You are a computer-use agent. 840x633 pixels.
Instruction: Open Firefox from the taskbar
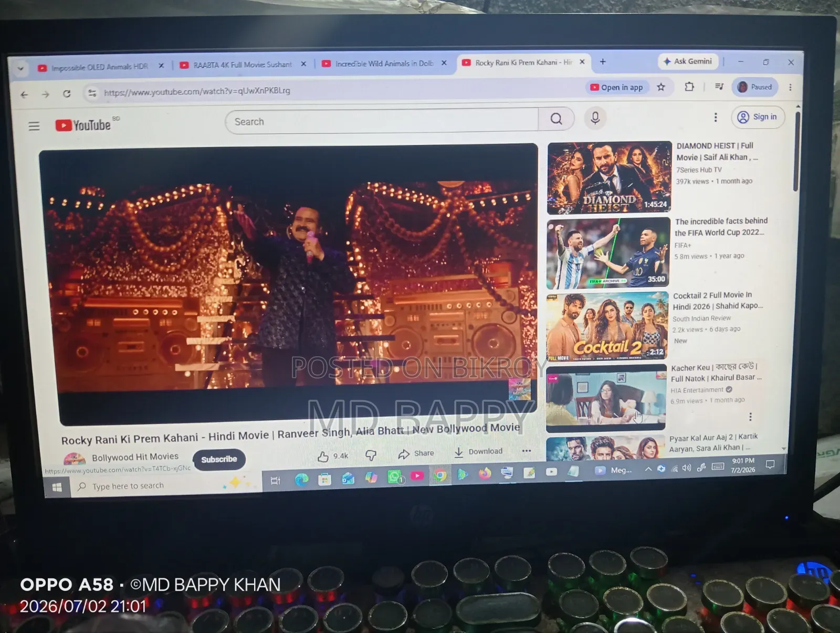pos(484,474)
